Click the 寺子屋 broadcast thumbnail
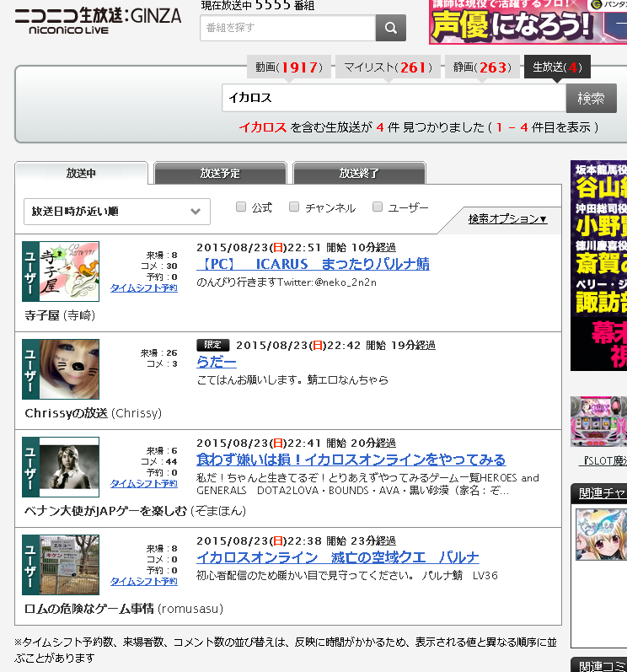 [69, 271]
